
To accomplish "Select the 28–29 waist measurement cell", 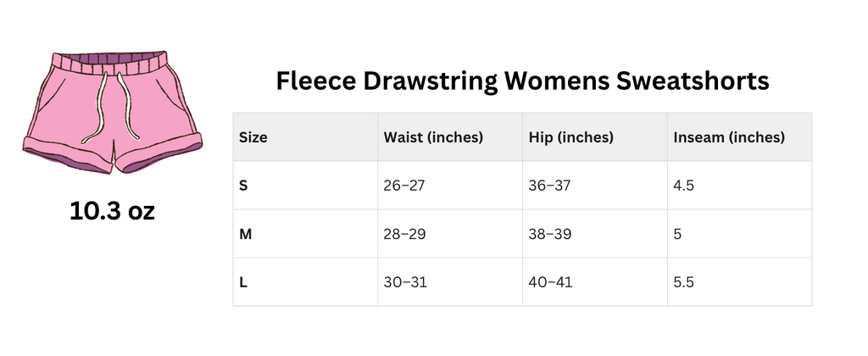I will (x=404, y=233).
